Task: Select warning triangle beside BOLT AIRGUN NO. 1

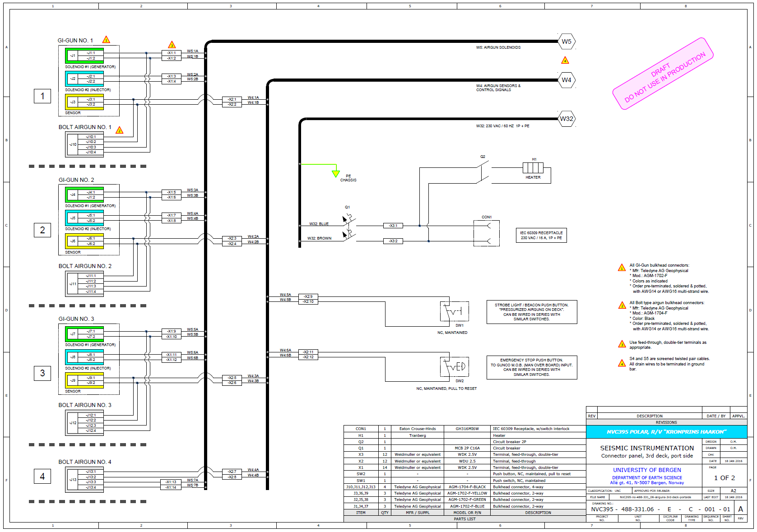Action: pos(119,130)
